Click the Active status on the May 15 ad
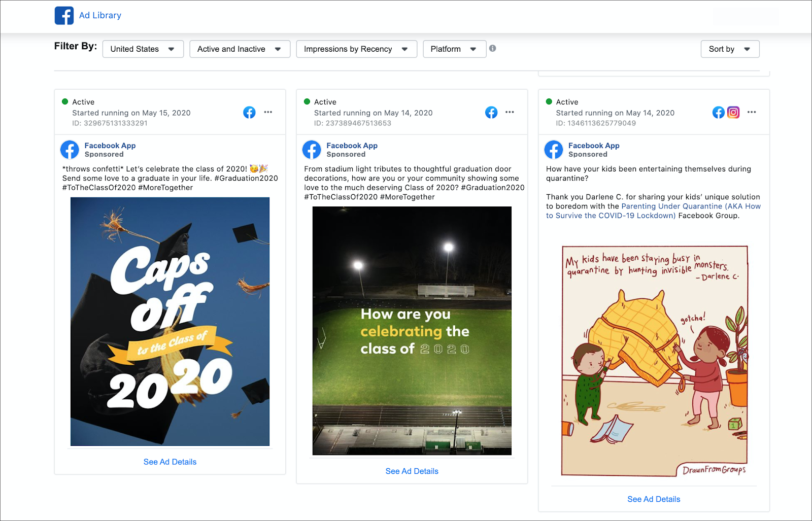 click(78, 102)
